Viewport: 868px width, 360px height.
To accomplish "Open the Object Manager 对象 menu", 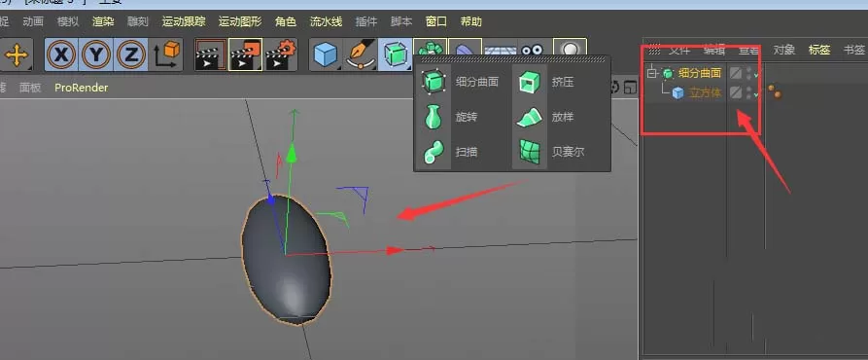I will (x=784, y=50).
